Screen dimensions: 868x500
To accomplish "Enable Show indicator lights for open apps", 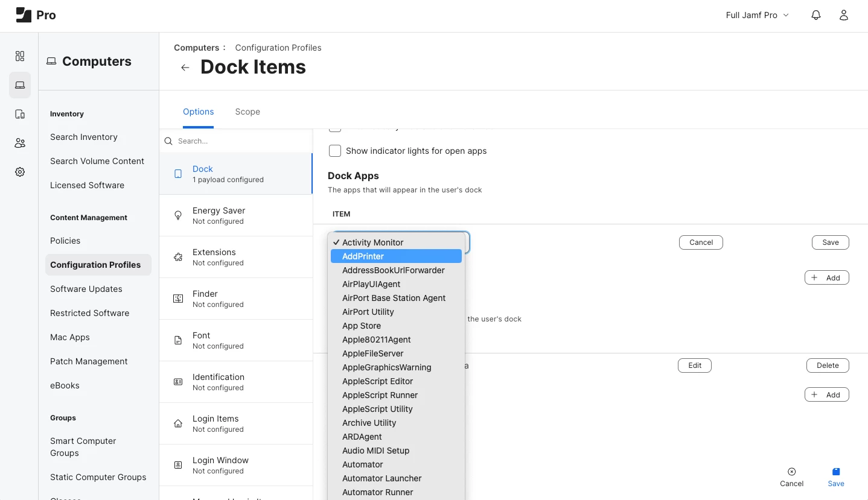I will click(335, 151).
